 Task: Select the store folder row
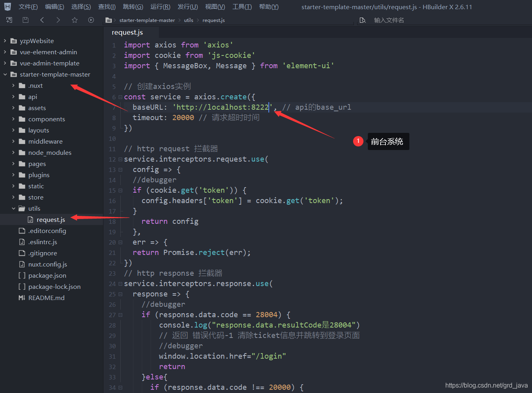coord(52,197)
